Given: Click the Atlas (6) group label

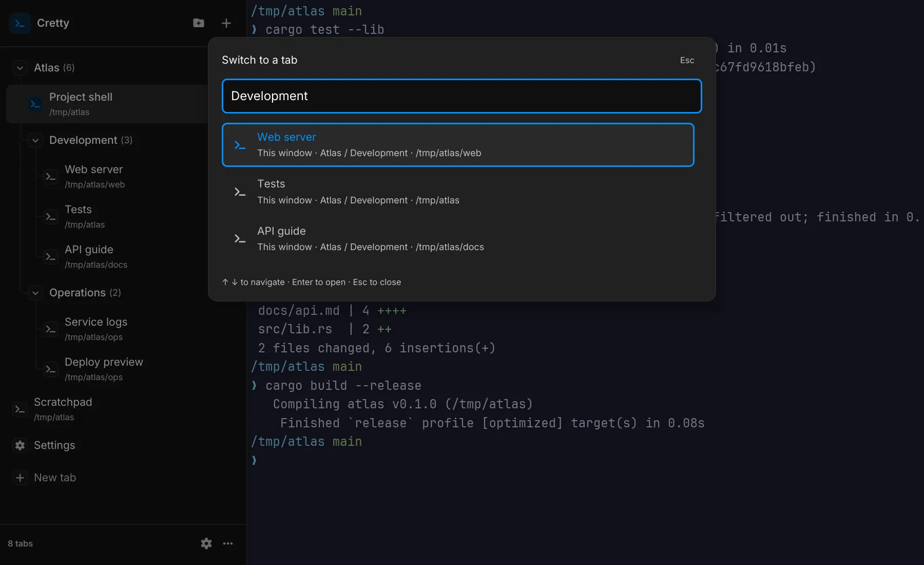Looking at the screenshot, I should coord(54,68).
